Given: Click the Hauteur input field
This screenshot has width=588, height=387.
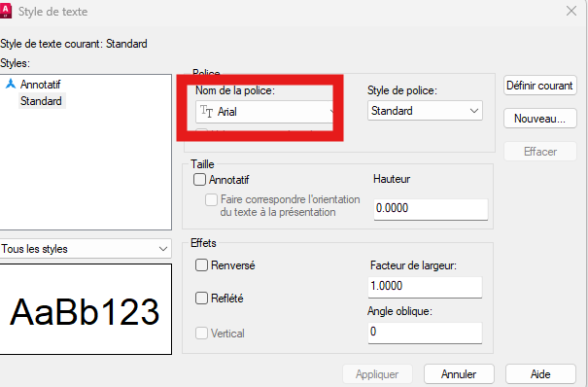Looking at the screenshot, I should [x=431, y=209].
